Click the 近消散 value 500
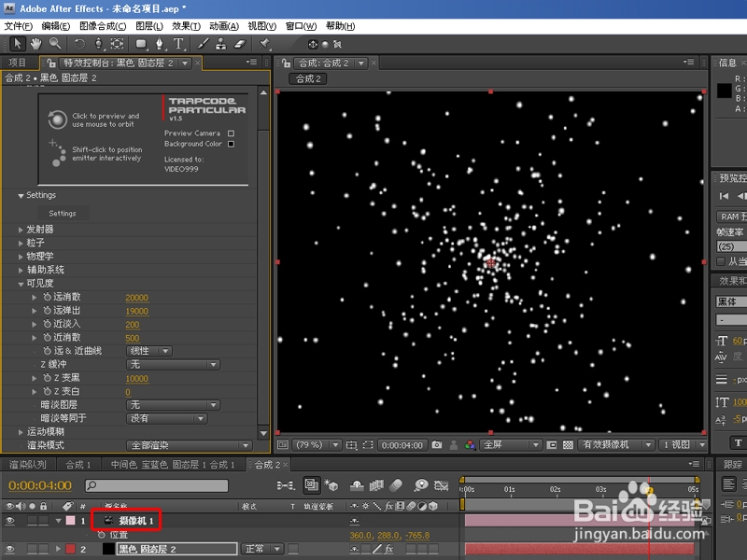Image resolution: width=747 pixels, height=560 pixels. click(x=133, y=338)
